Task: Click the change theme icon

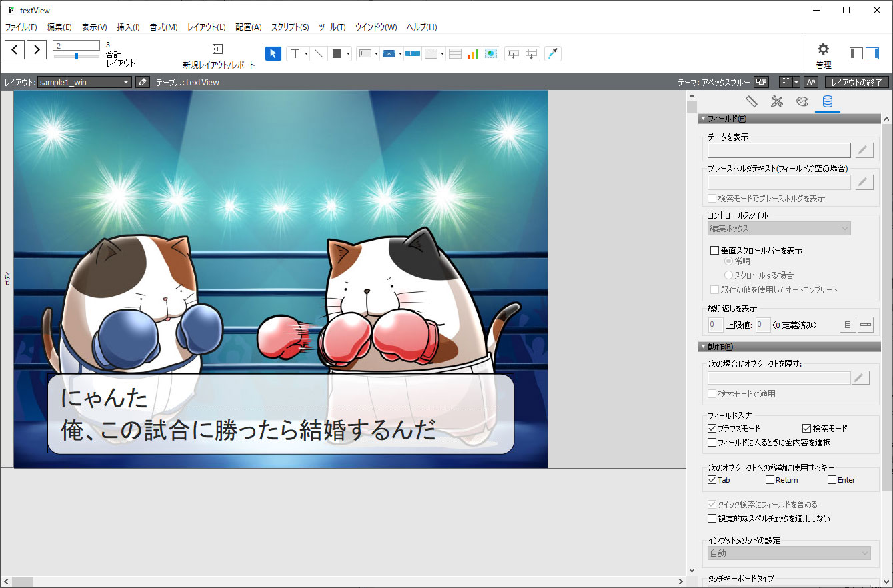Action: (761, 82)
